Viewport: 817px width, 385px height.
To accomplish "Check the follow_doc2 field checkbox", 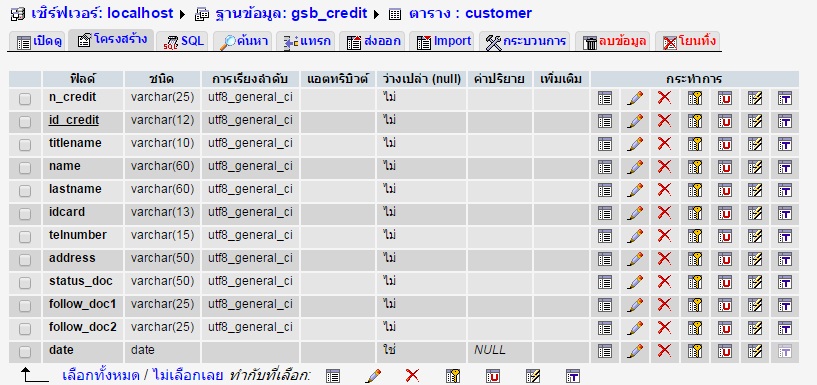I will coord(25,329).
